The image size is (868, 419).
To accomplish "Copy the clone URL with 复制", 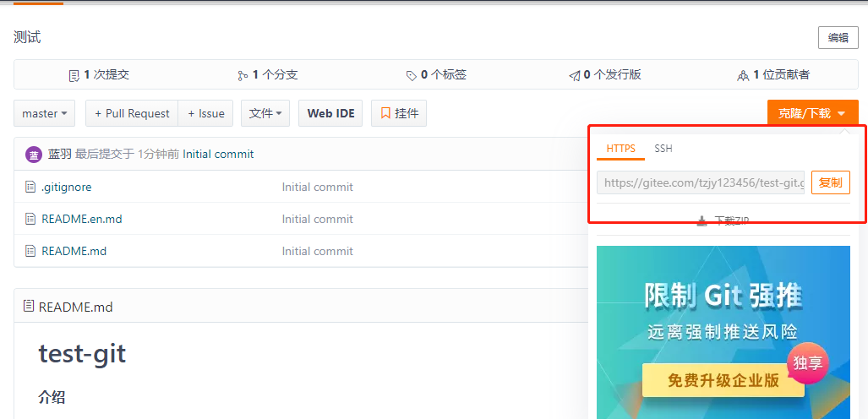I will pos(830,182).
